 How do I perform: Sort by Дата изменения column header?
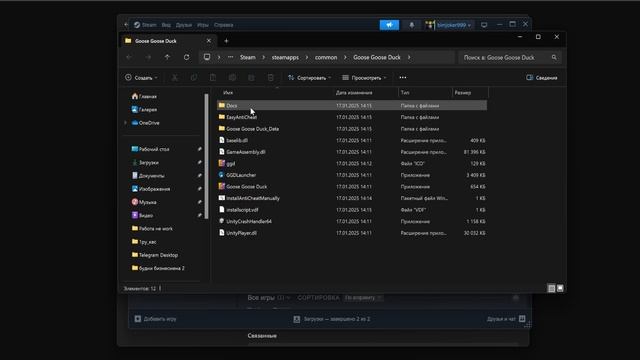pyautogui.click(x=354, y=93)
